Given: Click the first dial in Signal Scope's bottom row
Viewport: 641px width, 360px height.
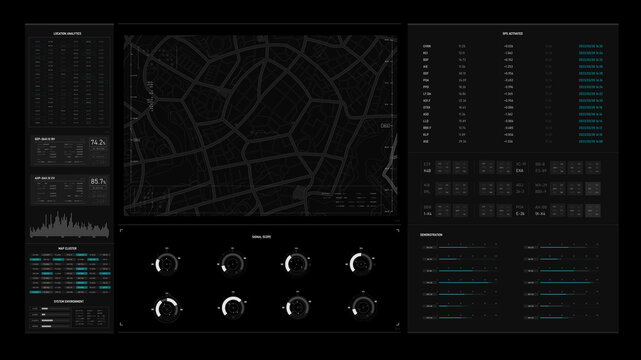Looking at the screenshot, I should tap(166, 309).
